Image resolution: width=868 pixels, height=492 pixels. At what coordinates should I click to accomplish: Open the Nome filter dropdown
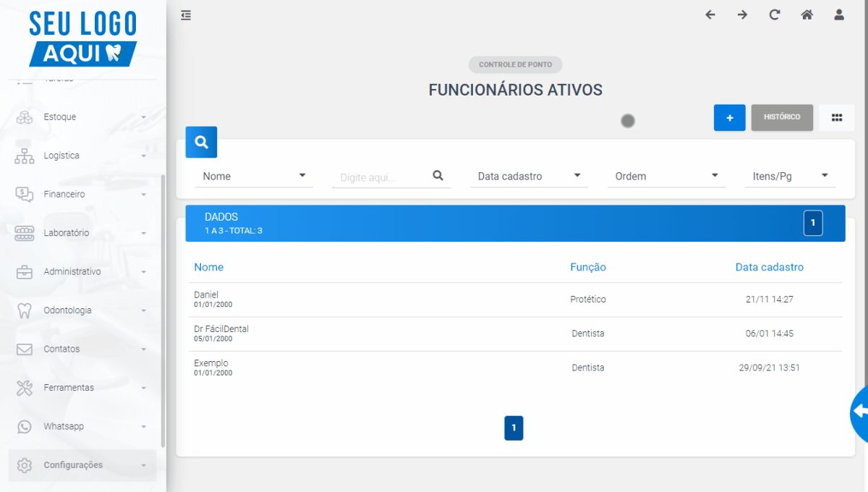[x=254, y=176]
